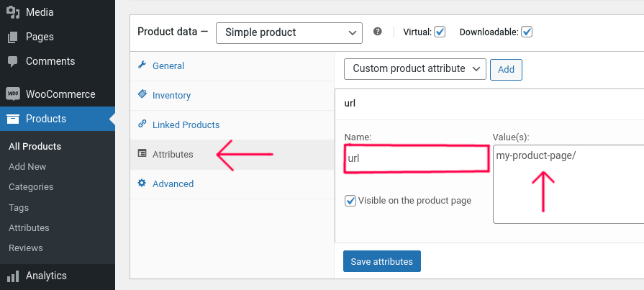
Task: Open the WooCommerce menu
Action: tap(58, 94)
